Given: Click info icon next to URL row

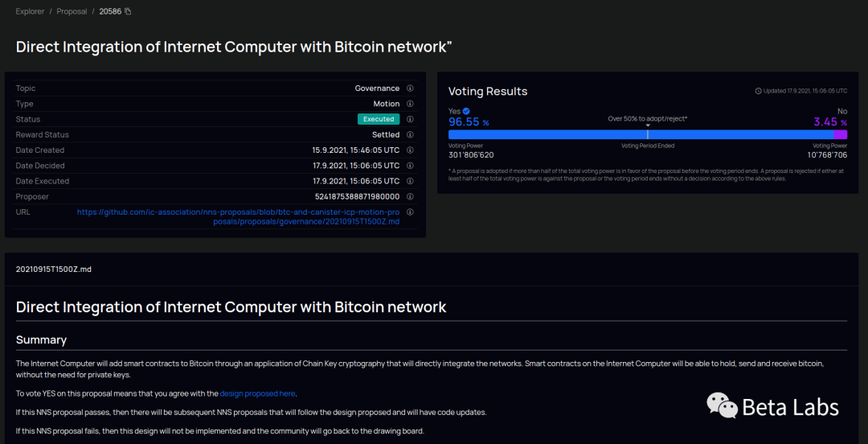Looking at the screenshot, I should [410, 212].
